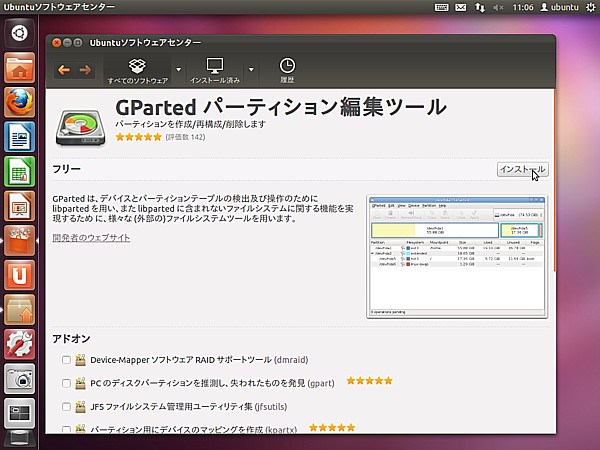600x450 pixels.
Task: Open System Settings from the launcher
Action: coord(20,344)
